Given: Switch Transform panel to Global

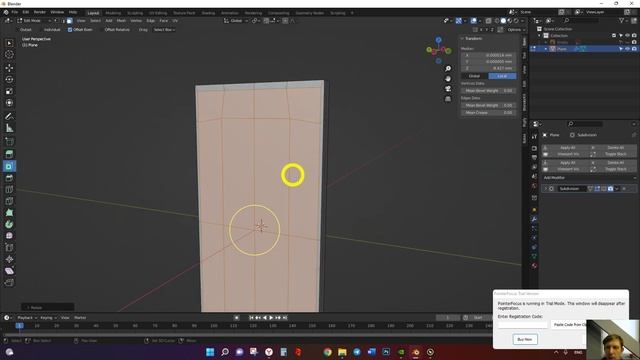Looking at the screenshot, I should pos(474,76).
